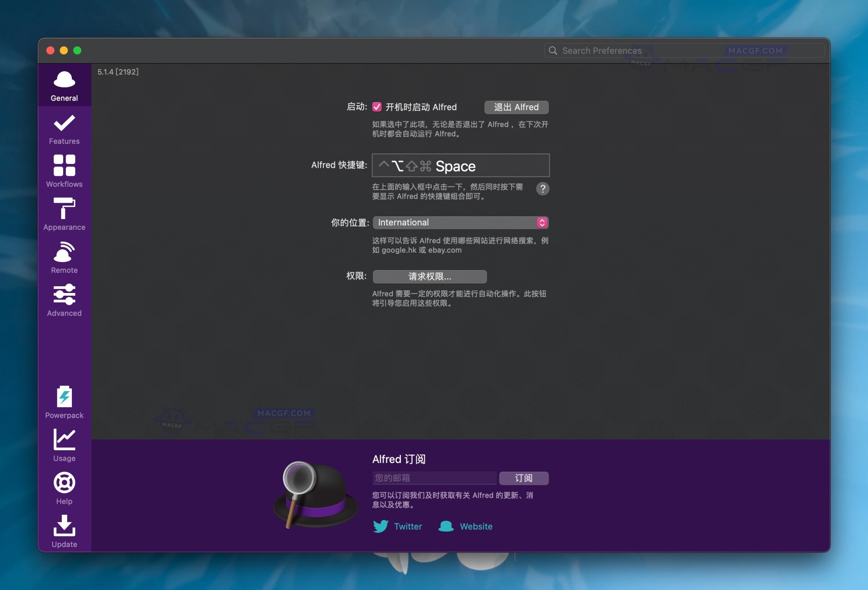
Task: Click the 订阅 subscribe button
Action: 524,478
